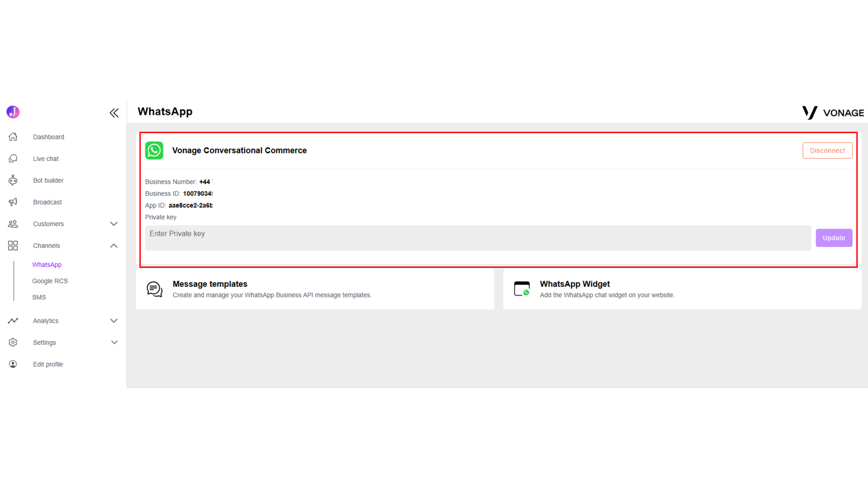Click the Bot builder robot icon
This screenshot has width=868, height=488.
coord(13,180)
